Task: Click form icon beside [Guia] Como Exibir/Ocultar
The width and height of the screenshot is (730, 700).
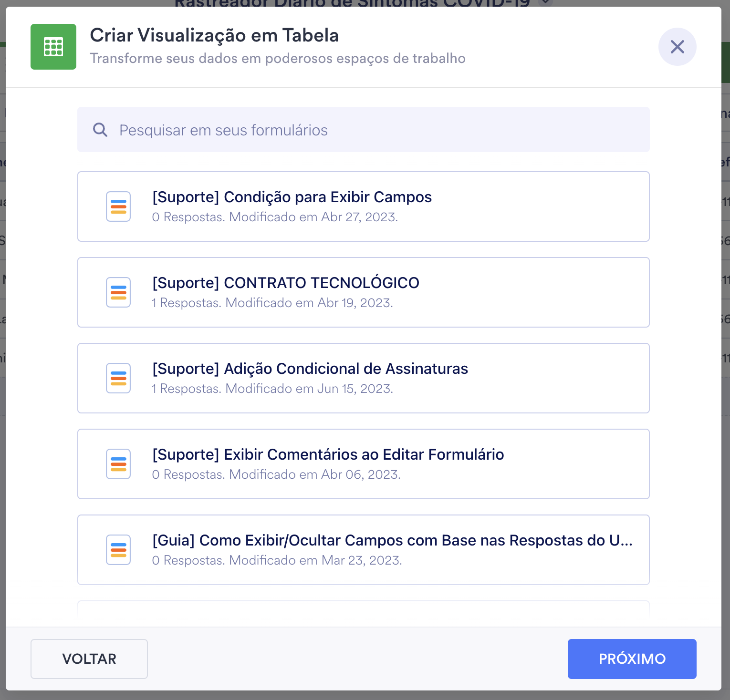Action: [118, 550]
